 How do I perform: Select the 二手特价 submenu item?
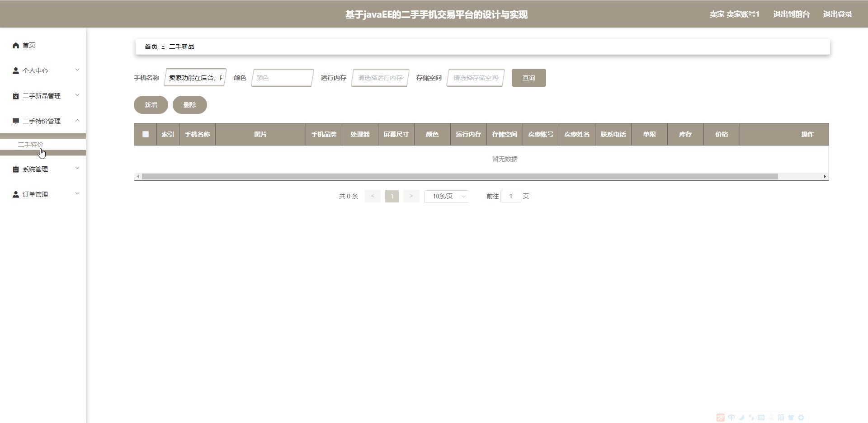click(x=43, y=145)
